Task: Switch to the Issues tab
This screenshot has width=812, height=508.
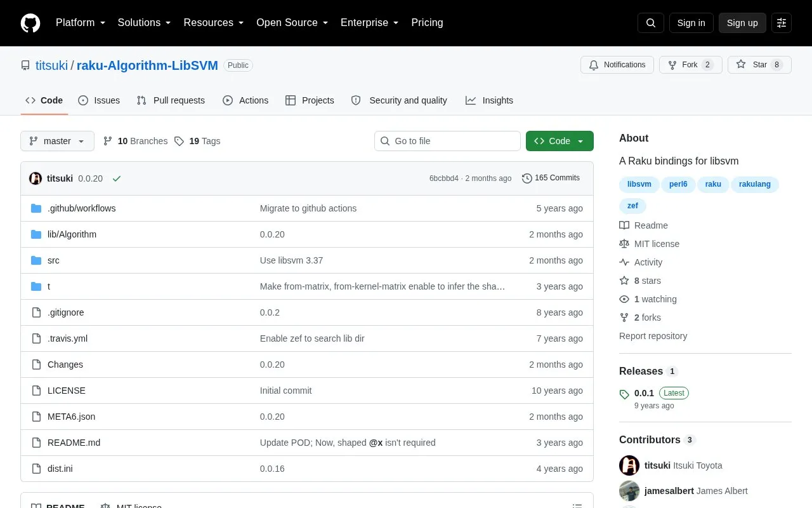Action: click(x=99, y=100)
